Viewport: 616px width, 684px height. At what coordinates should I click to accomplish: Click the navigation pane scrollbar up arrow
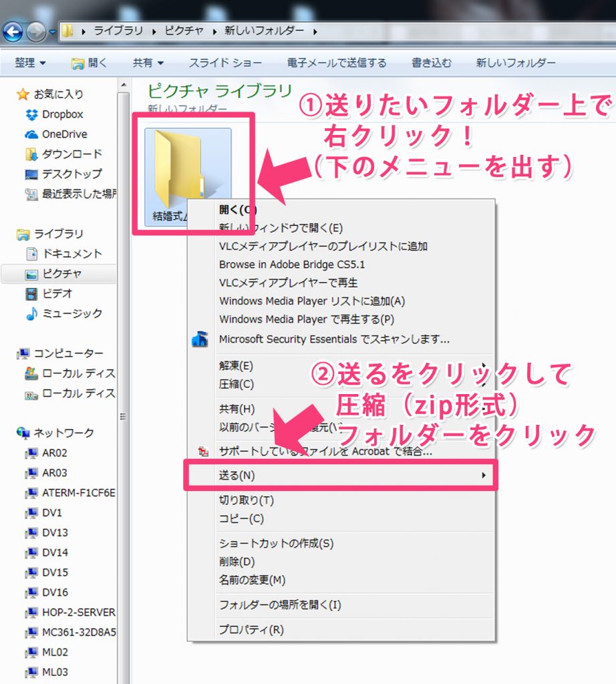point(124,85)
